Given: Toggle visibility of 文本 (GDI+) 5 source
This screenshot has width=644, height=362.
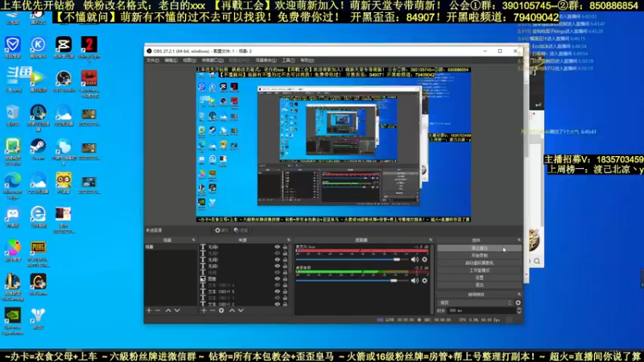Looking at the screenshot, I should click(277, 291).
